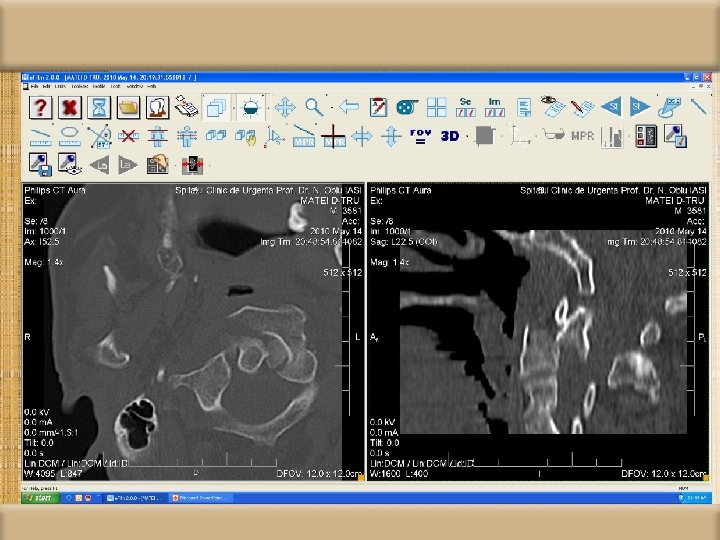
Task: Click the dark filmstrip panel icon
Action: (x=647, y=136)
